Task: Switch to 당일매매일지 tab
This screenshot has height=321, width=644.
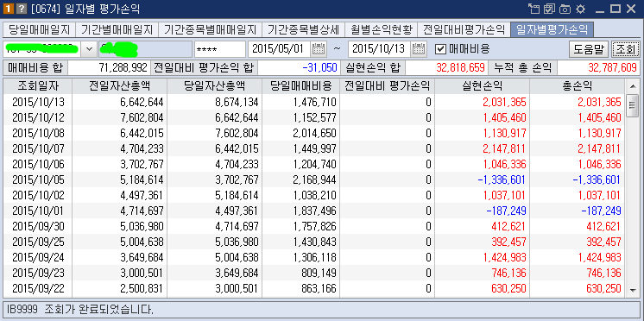Action: click(39, 29)
